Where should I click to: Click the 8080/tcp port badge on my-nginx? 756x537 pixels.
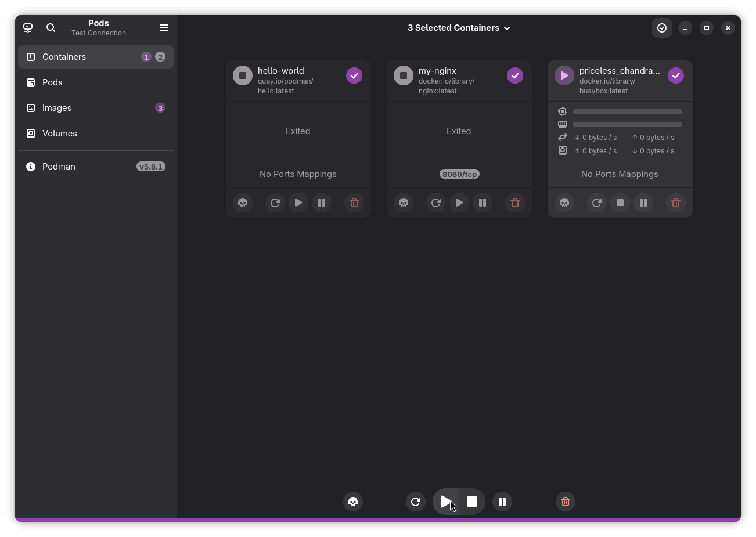pos(459,174)
